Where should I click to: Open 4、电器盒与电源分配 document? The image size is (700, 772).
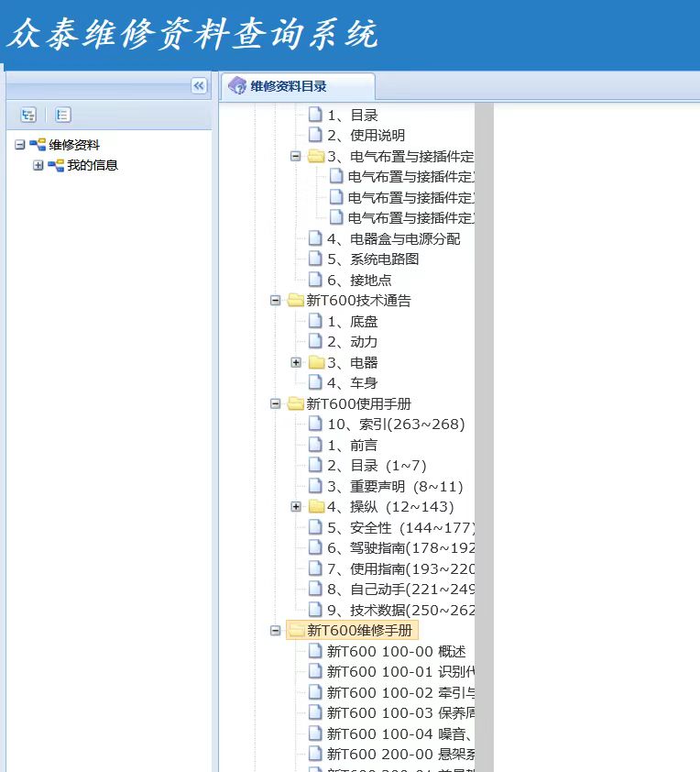tap(393, 239)
